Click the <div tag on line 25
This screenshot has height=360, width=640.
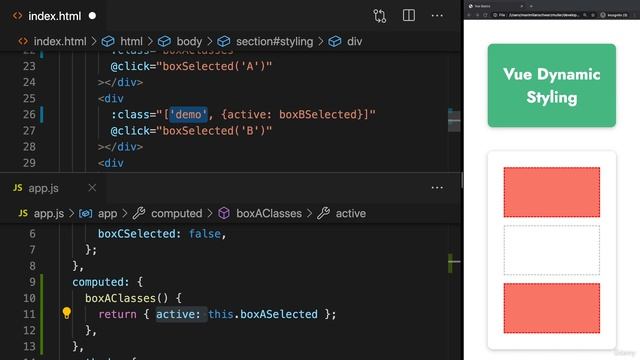click(111, 99)
